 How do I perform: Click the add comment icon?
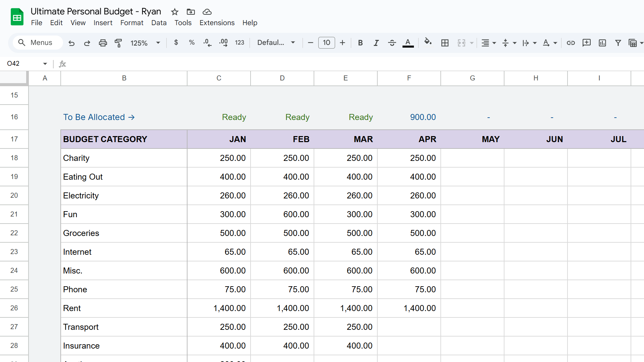586,43
